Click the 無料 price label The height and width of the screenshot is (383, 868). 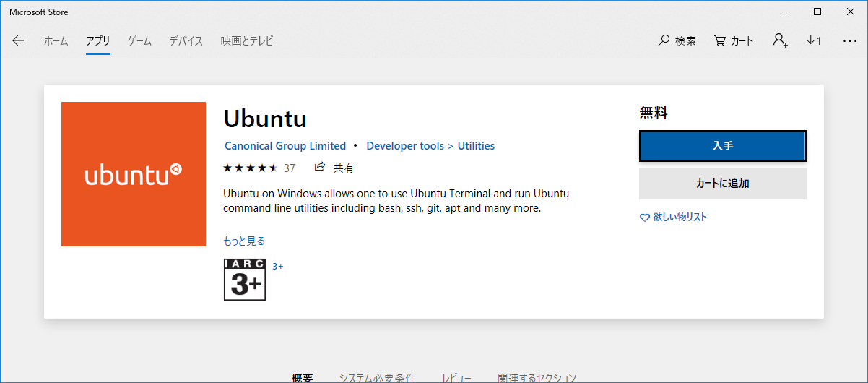point(654,113)
